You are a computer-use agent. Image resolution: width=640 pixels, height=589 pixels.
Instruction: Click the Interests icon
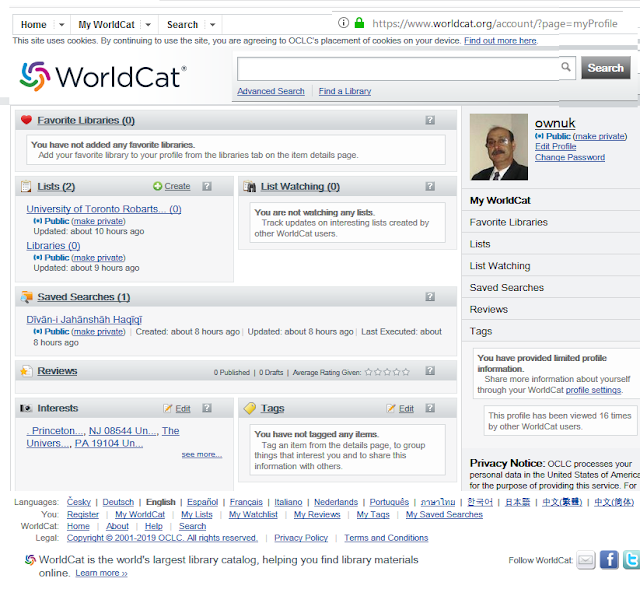pyautogui.click(x=26, y=408)
